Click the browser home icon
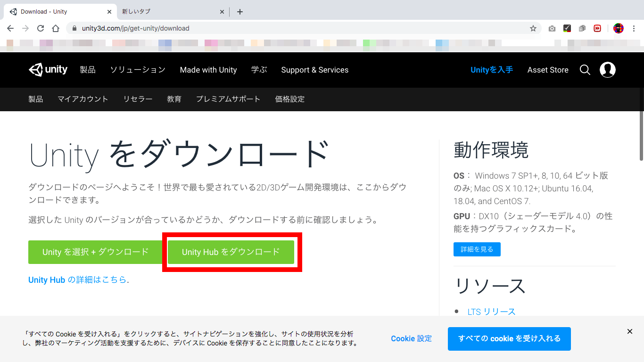 coord(56,28)
